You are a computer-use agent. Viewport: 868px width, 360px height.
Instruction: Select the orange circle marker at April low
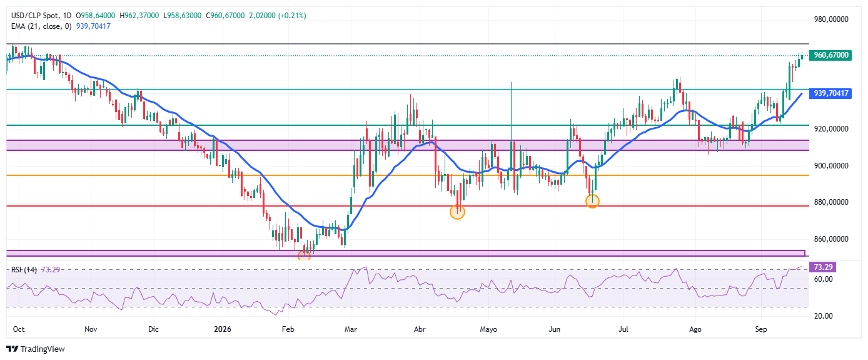[458, 212]
